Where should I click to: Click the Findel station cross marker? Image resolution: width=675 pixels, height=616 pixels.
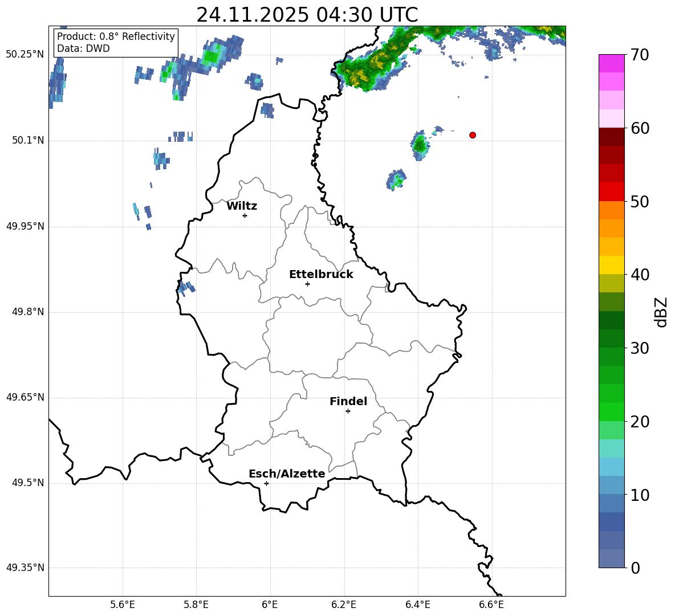348,411
